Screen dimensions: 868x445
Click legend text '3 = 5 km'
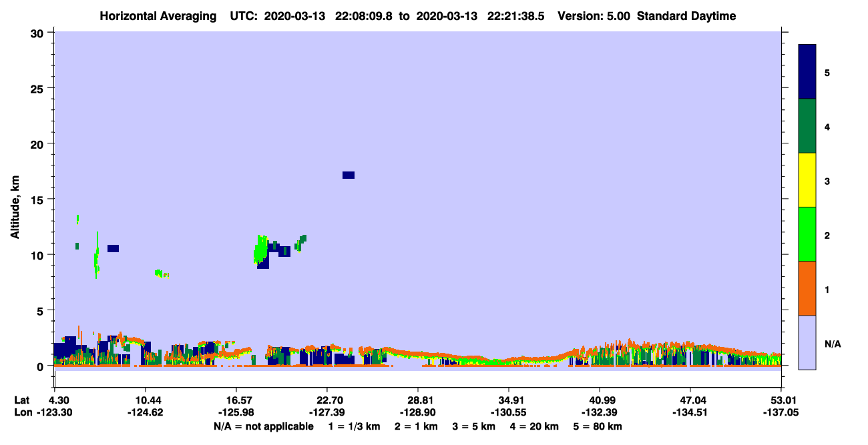474,426
